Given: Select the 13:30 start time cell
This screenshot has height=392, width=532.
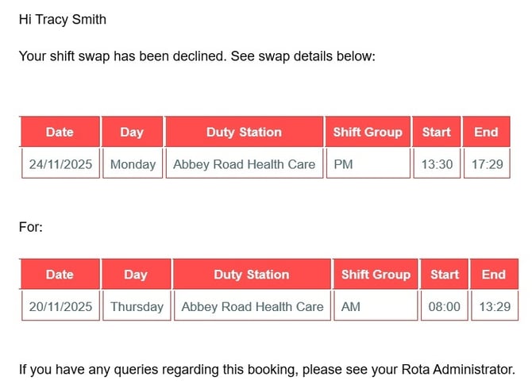Looking at the screenshot, I should pos(436,164).
